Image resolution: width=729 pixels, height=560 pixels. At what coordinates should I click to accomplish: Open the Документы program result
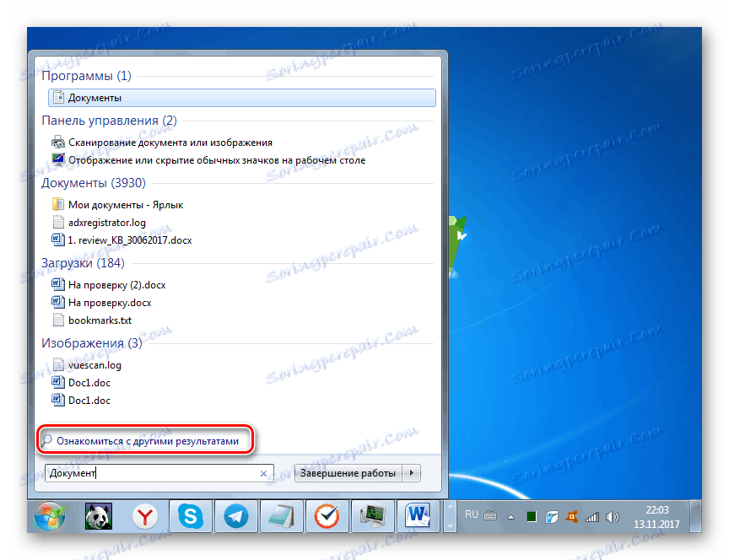tap(242, 98)
